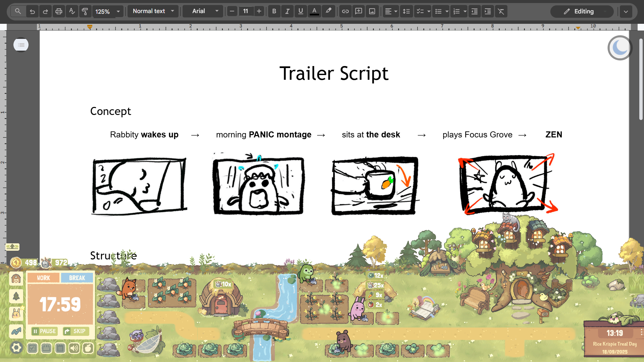Open the barn menu in Focus Grove
Screen dimensions: 644x362
click(x=16, y=279)
